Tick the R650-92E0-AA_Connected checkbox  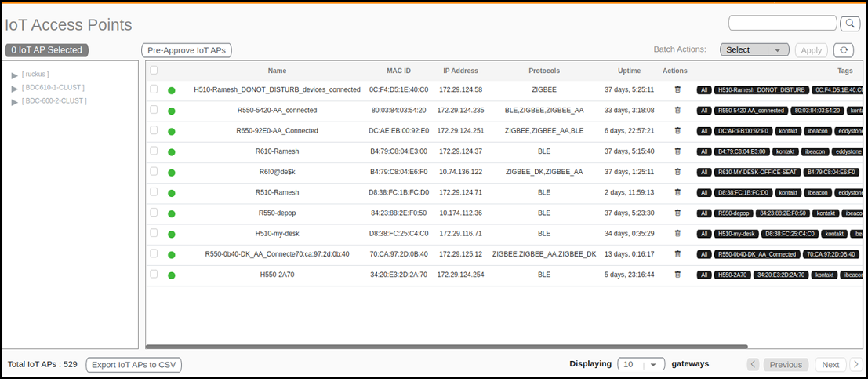click(x=154, y=129)
